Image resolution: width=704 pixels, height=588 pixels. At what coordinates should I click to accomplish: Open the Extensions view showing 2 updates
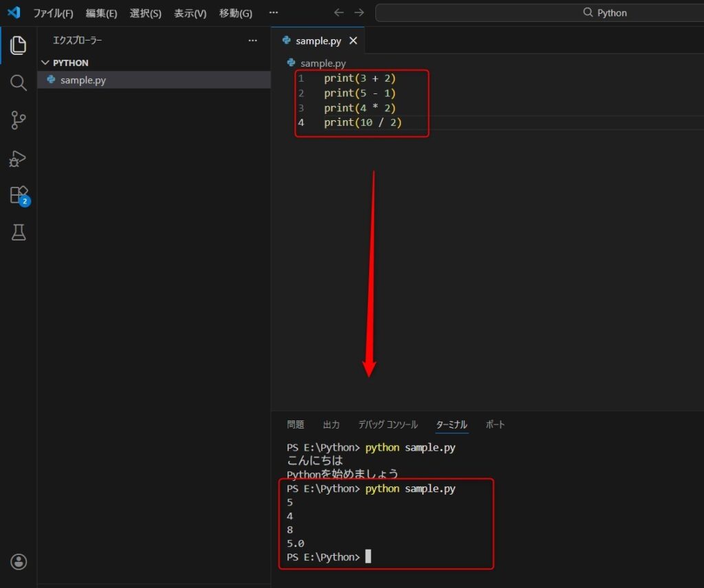coord(18,195)
